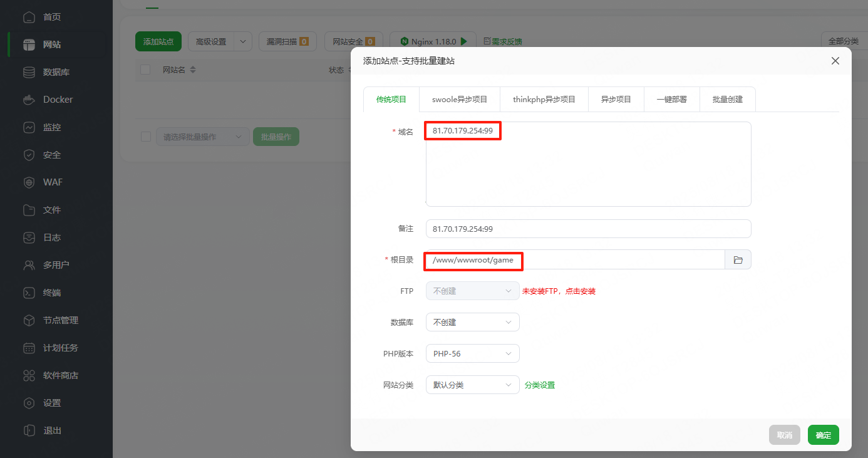Browse root directory with folder icon
The image size is (868, 458).
(x=738, y=260)
